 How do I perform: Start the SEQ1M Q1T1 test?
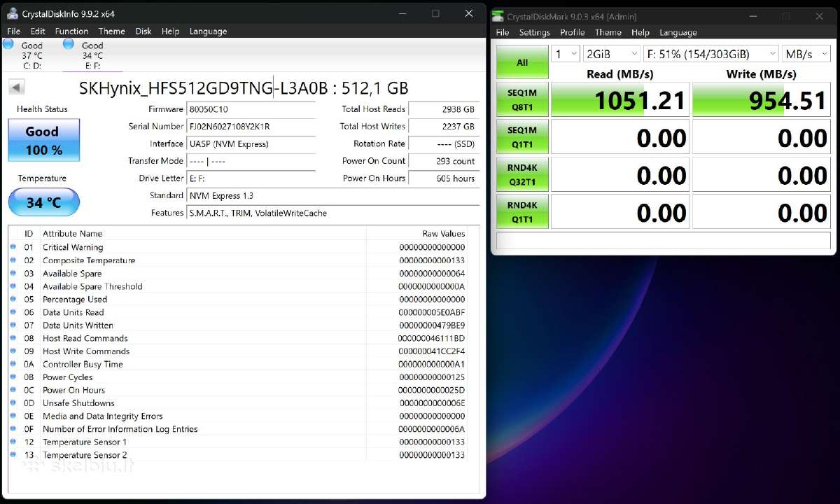tap(522, 136)
